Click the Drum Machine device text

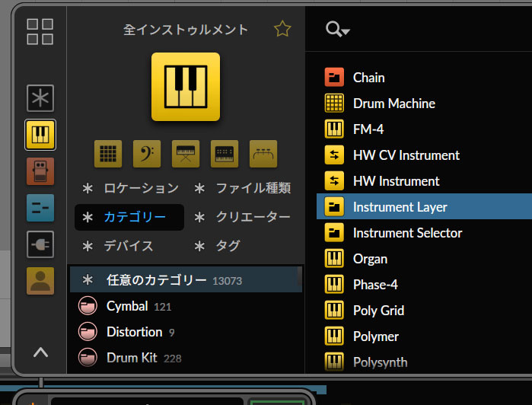pyautogui.click(x=394, y=104)
